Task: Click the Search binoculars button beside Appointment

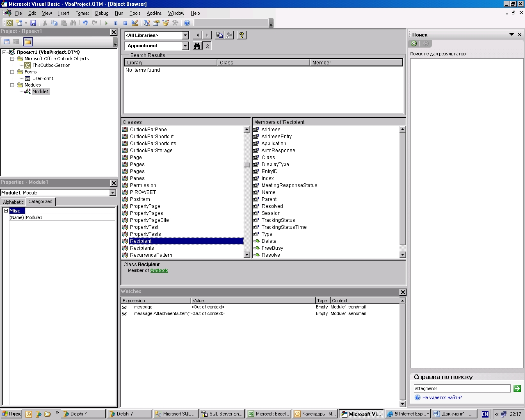Action: point(197,46)
